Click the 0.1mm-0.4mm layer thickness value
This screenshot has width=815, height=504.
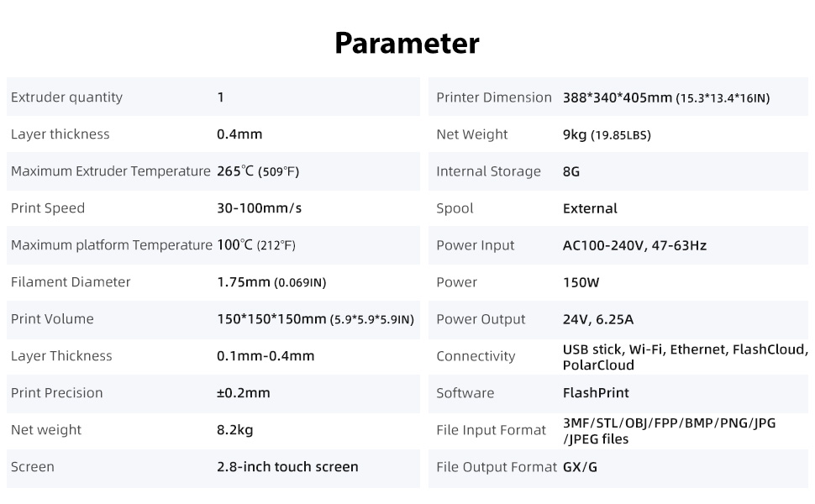pos(266,356)
